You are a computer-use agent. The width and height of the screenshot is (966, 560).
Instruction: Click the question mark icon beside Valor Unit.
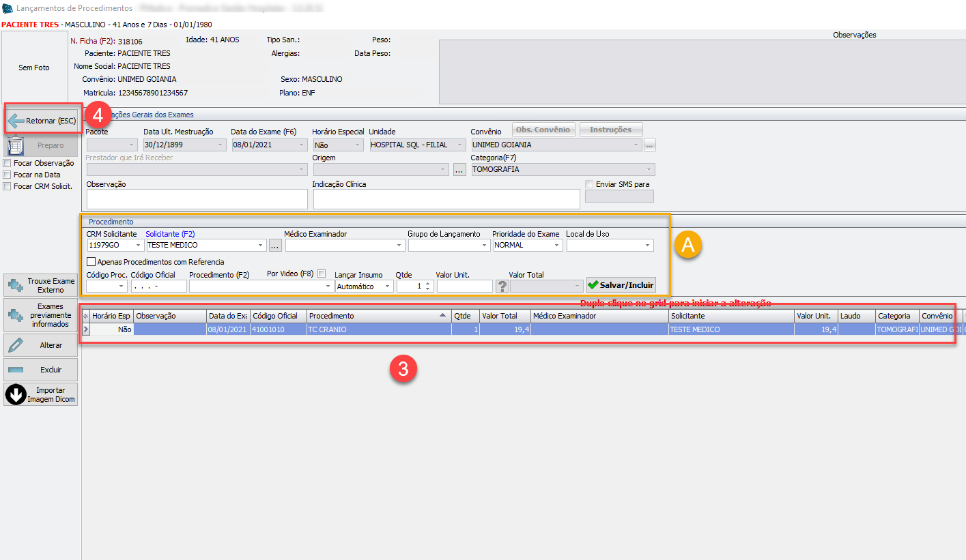[502, 286]
